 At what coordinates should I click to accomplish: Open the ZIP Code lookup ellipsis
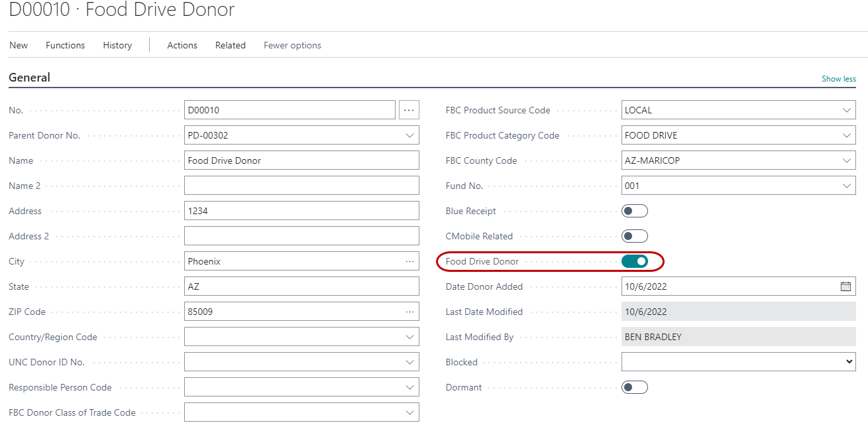[x=409, y=312]
